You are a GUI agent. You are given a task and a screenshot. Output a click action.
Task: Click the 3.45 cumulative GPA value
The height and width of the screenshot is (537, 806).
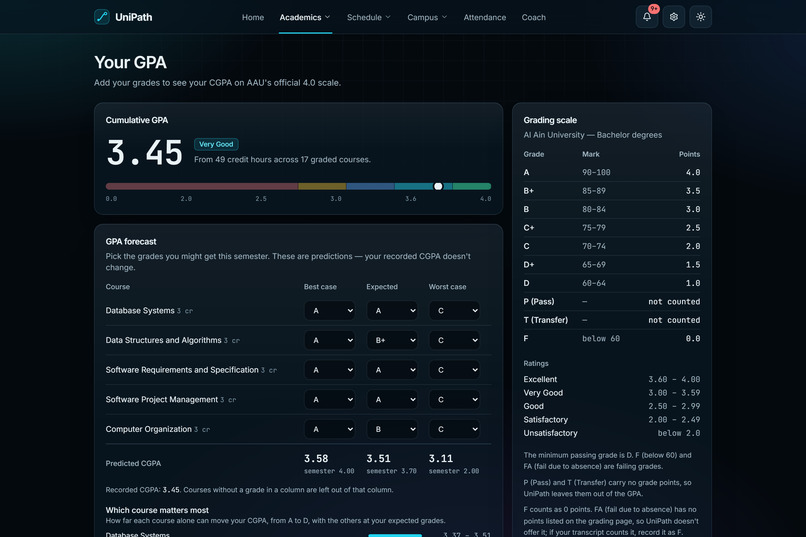point(144,153)
